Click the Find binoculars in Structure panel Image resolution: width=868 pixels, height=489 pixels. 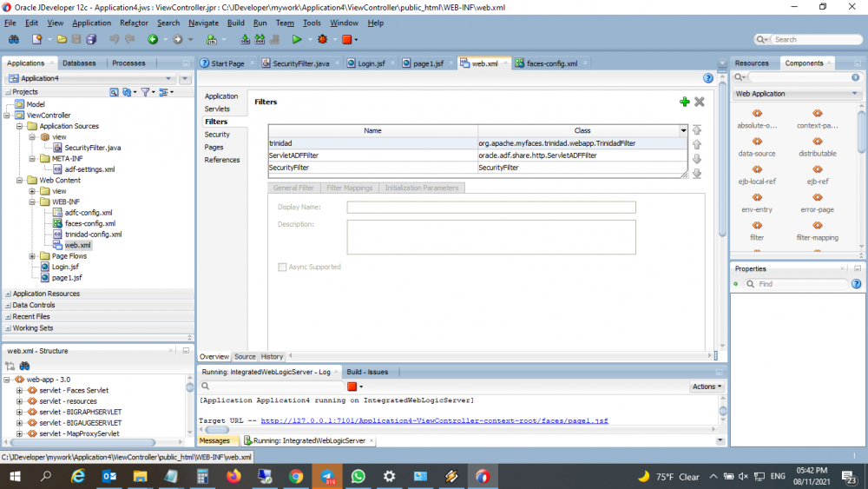(x=24, y=366)
